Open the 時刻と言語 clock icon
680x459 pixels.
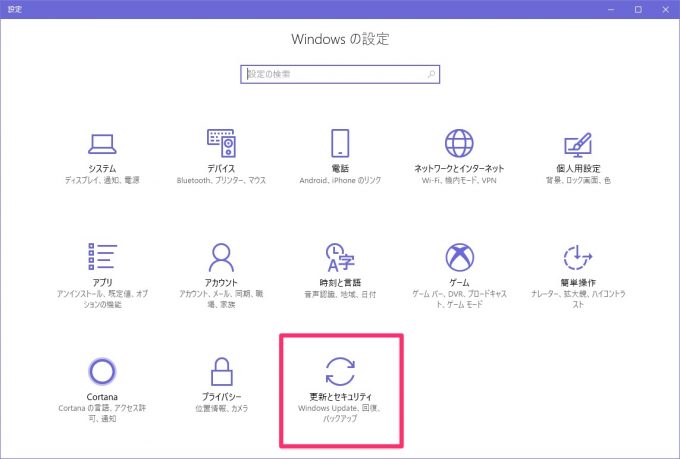[x=340, y=257]
